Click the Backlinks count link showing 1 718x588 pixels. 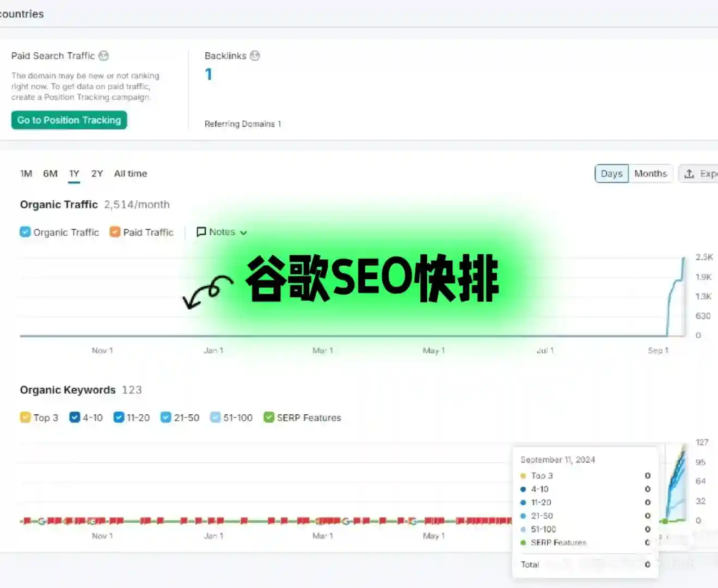point(208,74)
